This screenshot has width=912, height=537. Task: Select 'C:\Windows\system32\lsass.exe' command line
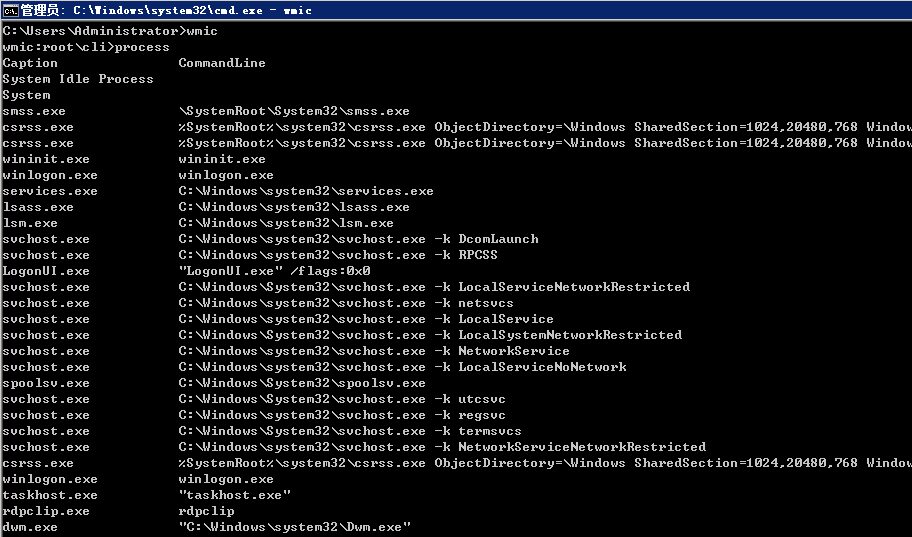point(294,207)
